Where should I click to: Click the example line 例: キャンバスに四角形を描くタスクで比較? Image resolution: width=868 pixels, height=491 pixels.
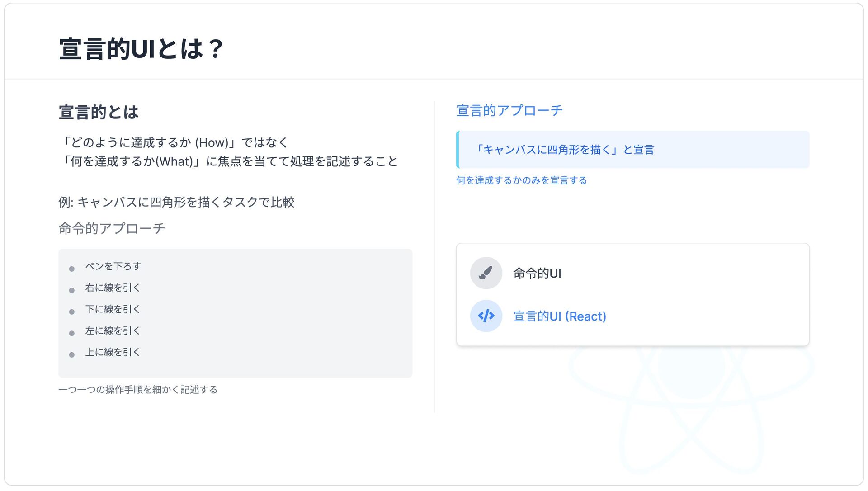(x=176, y=202)
